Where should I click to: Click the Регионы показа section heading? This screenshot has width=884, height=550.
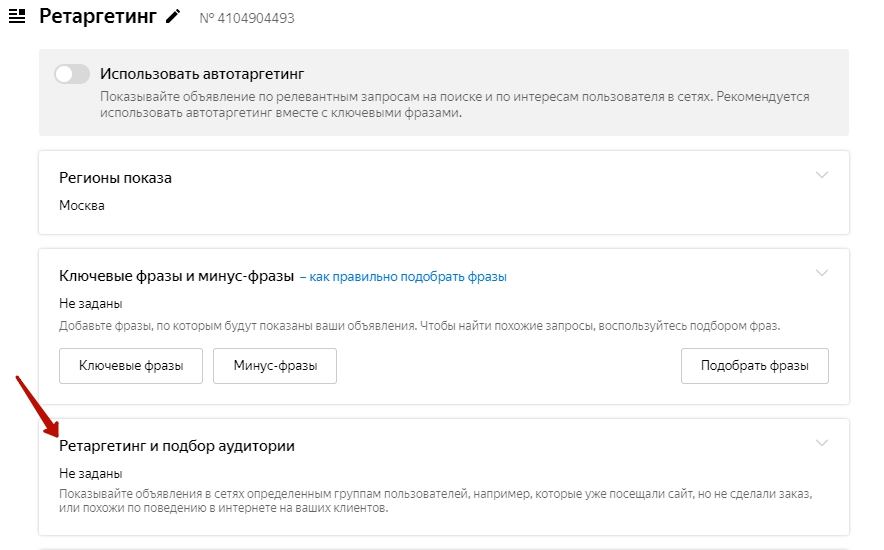pyautogui.click(x=115, y=178)
